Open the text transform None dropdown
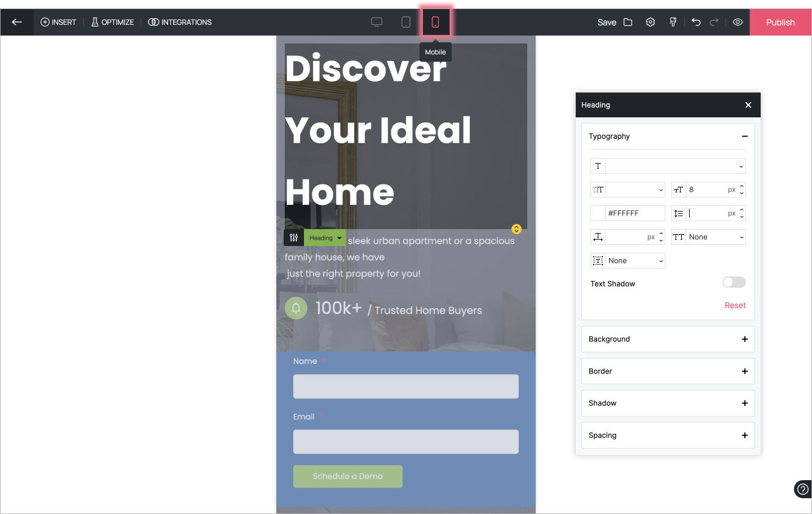This screenshot has width=812, height=514. click(716, 237)
